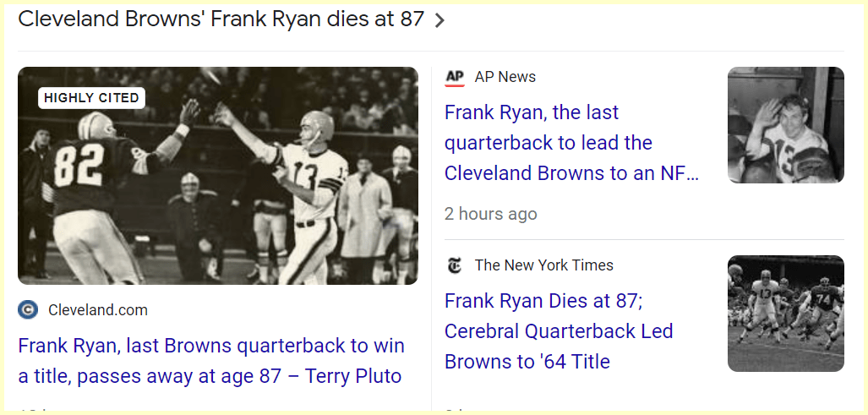Open the AP News waving player thumbnail
This screenshot has width=868, height=415.
(x=785, y=125)
